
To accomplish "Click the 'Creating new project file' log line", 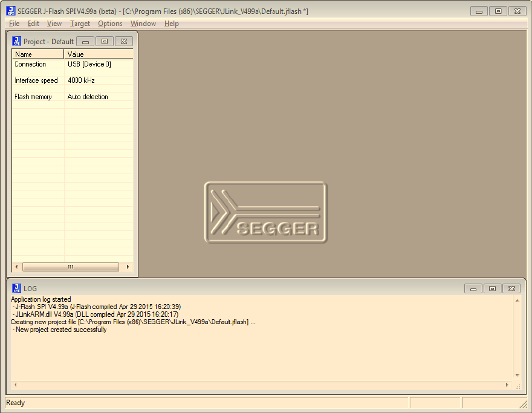I will point(133,322).
